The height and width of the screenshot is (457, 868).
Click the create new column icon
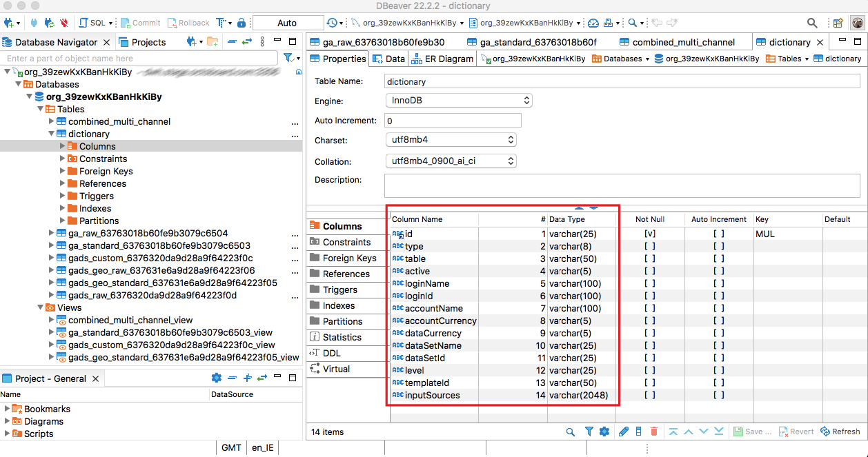point(639,431)
